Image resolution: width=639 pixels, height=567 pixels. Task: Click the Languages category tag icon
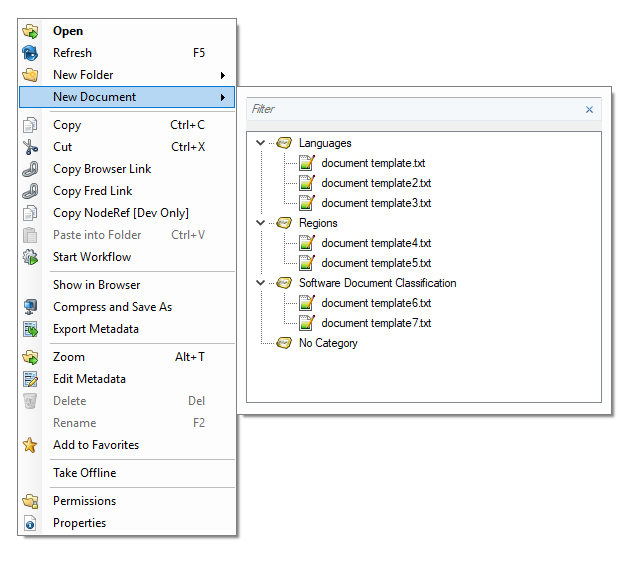click(284, 143)
